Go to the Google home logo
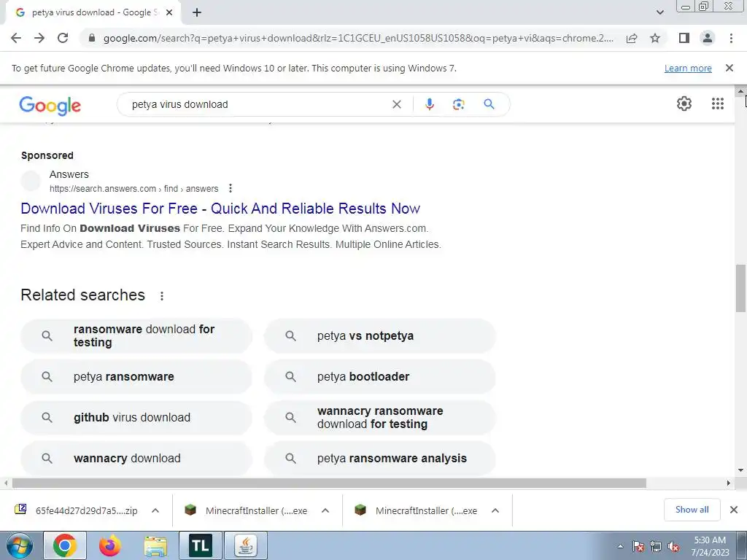 point(50,105)
